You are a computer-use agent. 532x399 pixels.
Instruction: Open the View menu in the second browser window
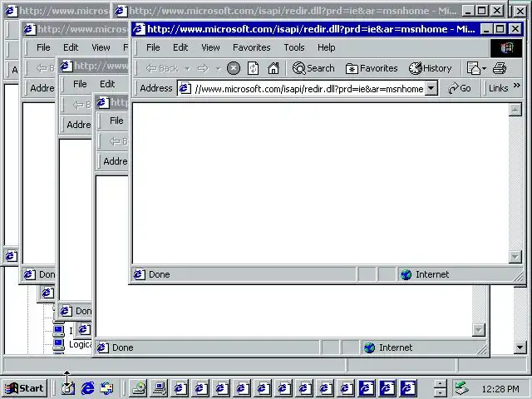click(x=101, y=47)
